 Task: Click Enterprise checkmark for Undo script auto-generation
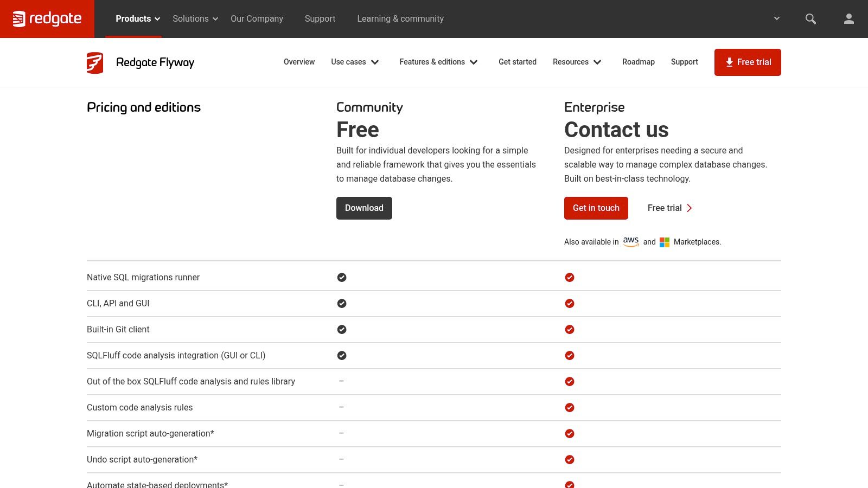(x=570, y=460)
